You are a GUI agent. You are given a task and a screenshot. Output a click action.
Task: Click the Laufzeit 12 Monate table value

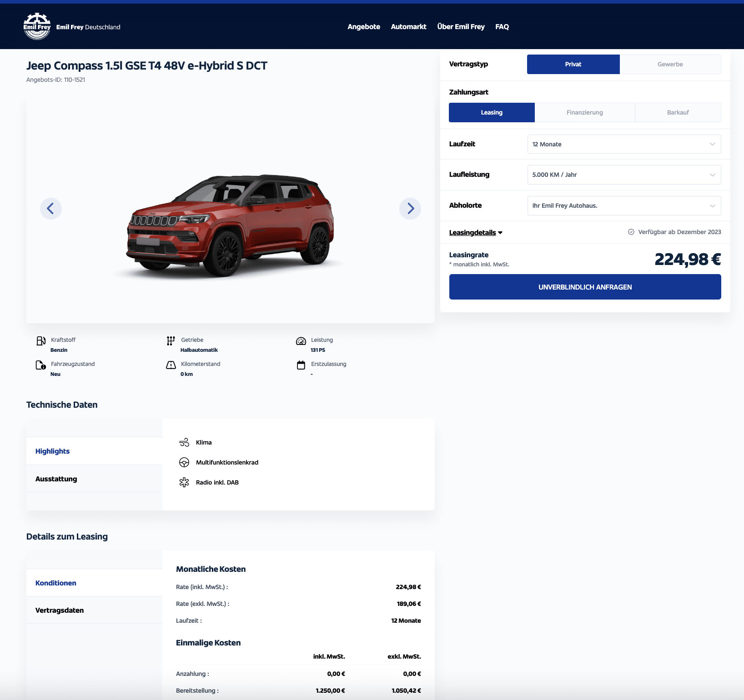point(406,620)
